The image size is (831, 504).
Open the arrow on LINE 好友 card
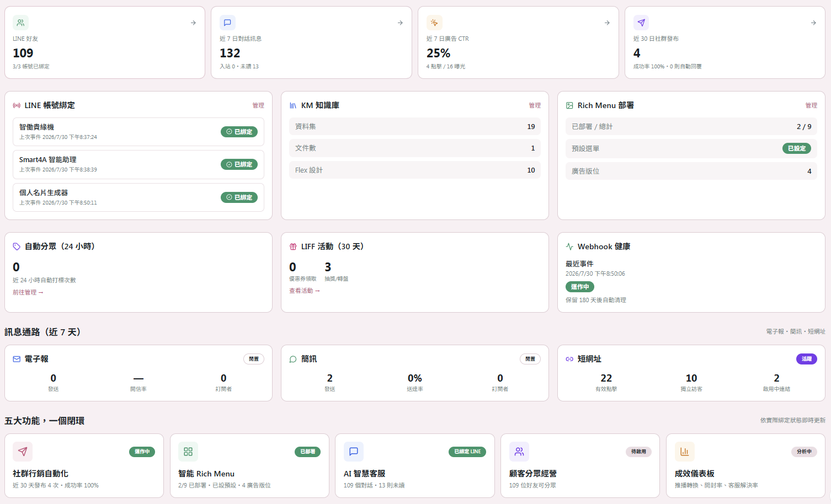193,23
